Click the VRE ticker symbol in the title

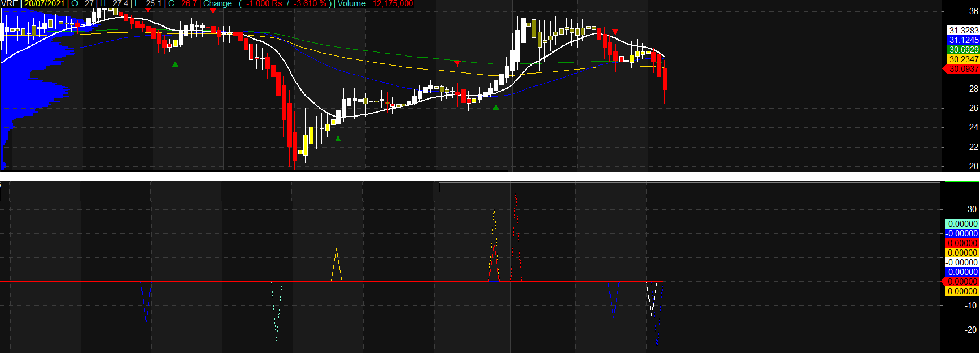(10, 3)
